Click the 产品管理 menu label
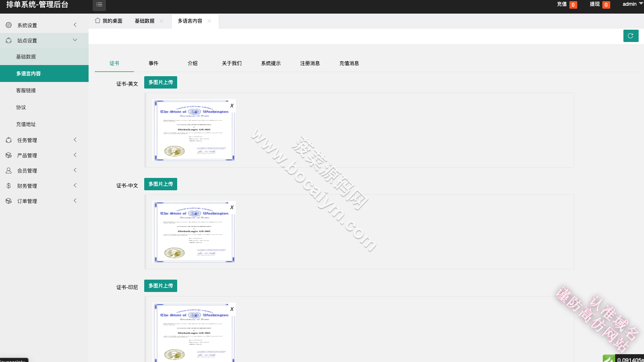644x362 pixels. (27, 156)
